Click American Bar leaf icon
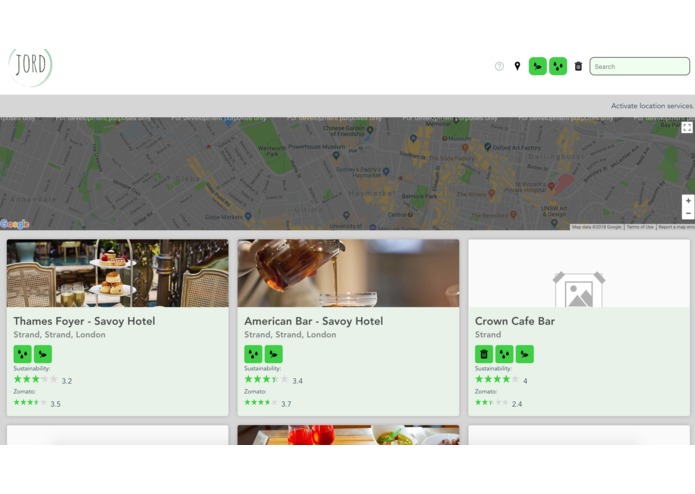This screenshot has height=494, width=695. (x=273, y=354)
